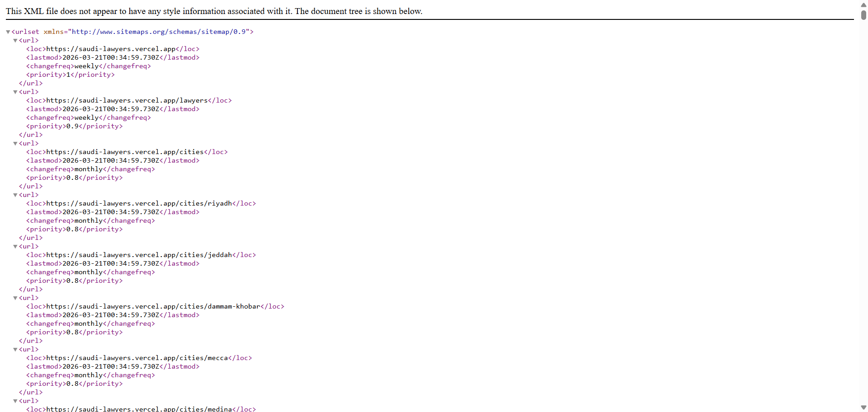Click the cities/riyadh loc URL text
The height and width of the screenshot is (412, 868).
coord(139,203)
